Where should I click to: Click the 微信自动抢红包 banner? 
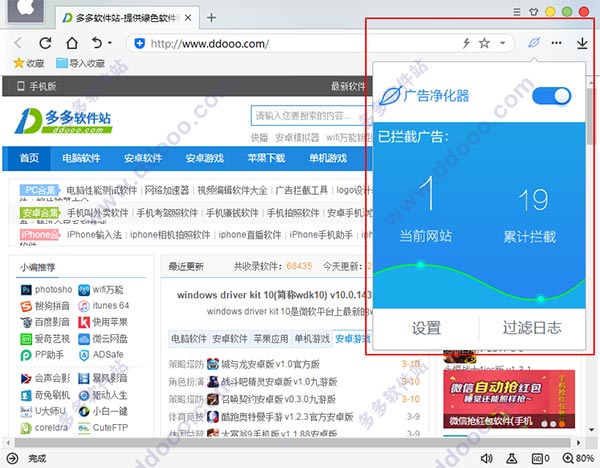pyautogui.click(x=509, y=399)
